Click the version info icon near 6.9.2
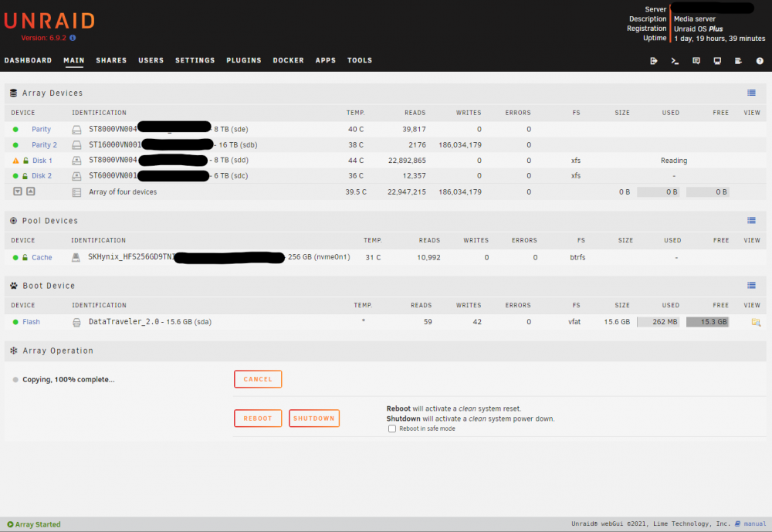Viewport: 772px width, 532px height. click(x=73, y=37)
